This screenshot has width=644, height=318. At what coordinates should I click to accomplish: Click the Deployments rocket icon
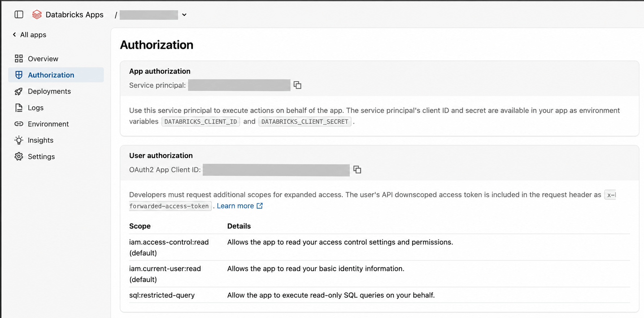[19, 91]
